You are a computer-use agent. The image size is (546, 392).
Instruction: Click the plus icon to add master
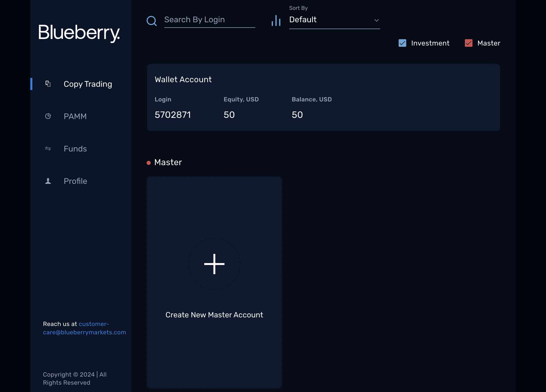[x=214, y=264]
